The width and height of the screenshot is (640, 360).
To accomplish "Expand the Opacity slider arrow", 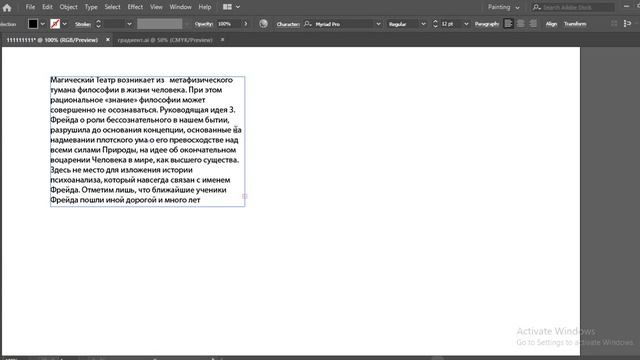I will click(x=246, y=24).
